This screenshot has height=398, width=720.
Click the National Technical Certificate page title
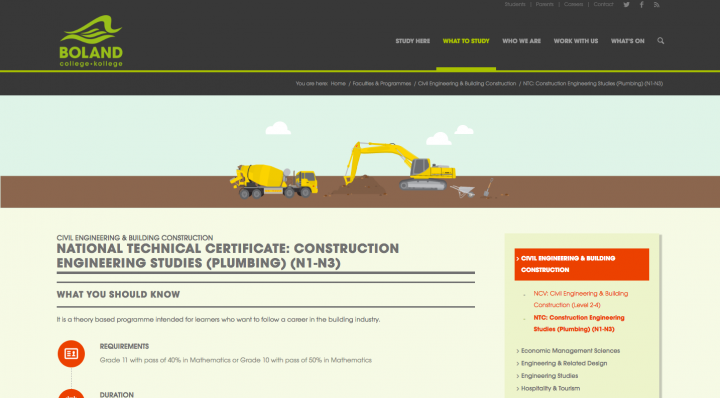[228, 256]
